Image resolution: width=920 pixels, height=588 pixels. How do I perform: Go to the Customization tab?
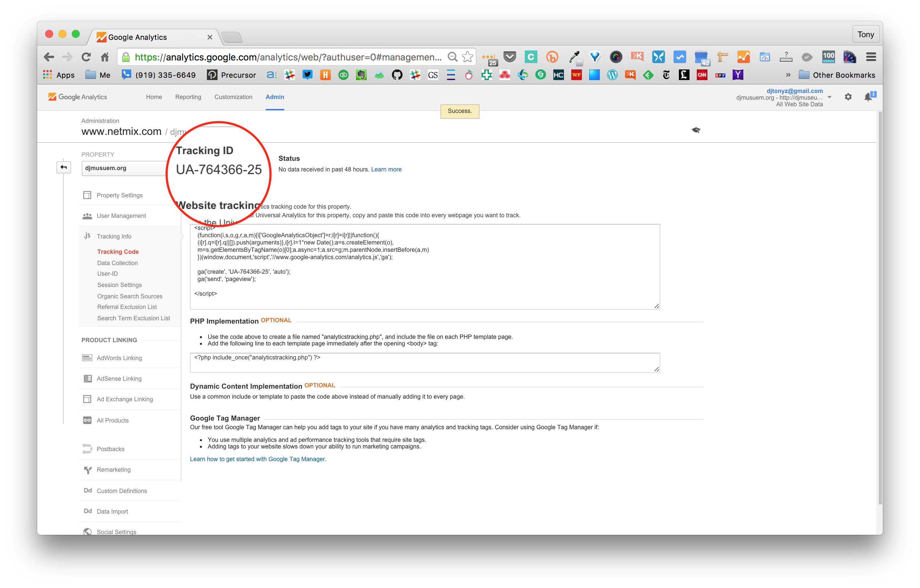click(233, 97)
